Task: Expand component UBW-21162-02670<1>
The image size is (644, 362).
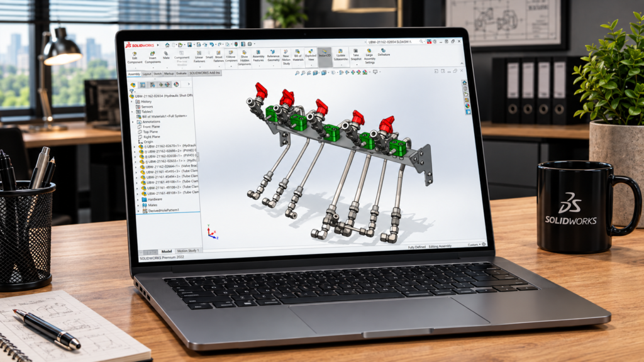Action: 135,146
